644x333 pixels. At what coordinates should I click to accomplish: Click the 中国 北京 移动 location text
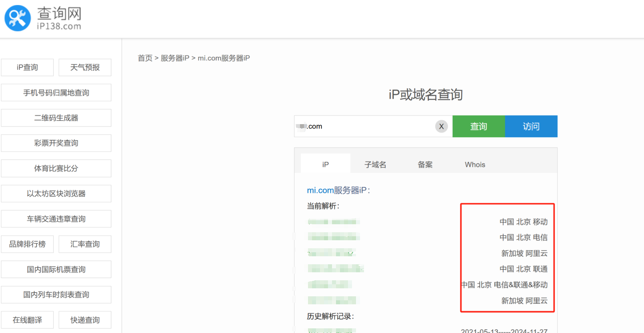523,222
